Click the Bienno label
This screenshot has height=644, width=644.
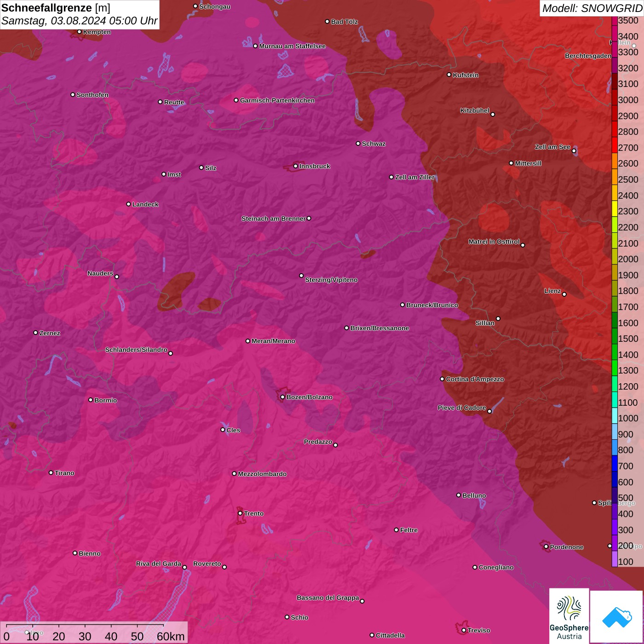[x=89, y=553]
